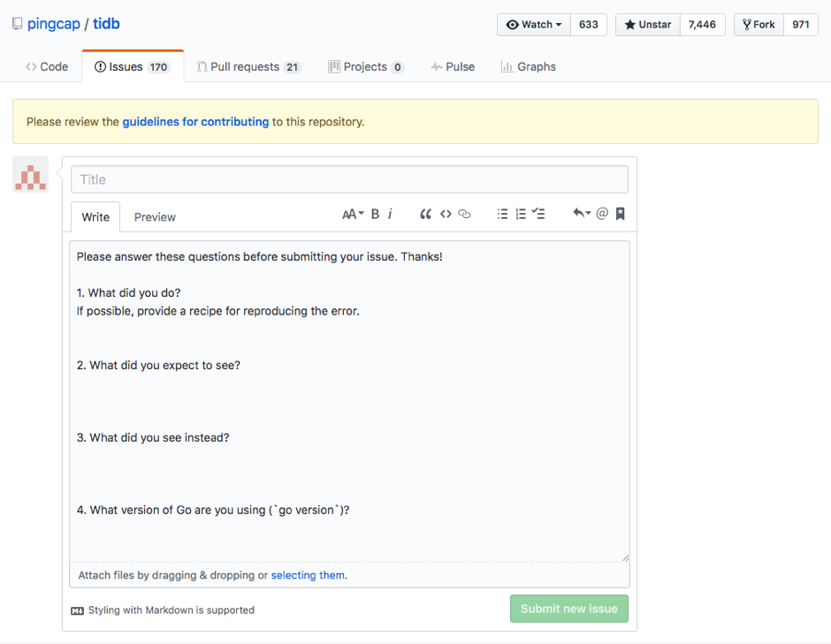Add a link using the chain icon
831x644 pixels.
(x=464, y=214)
